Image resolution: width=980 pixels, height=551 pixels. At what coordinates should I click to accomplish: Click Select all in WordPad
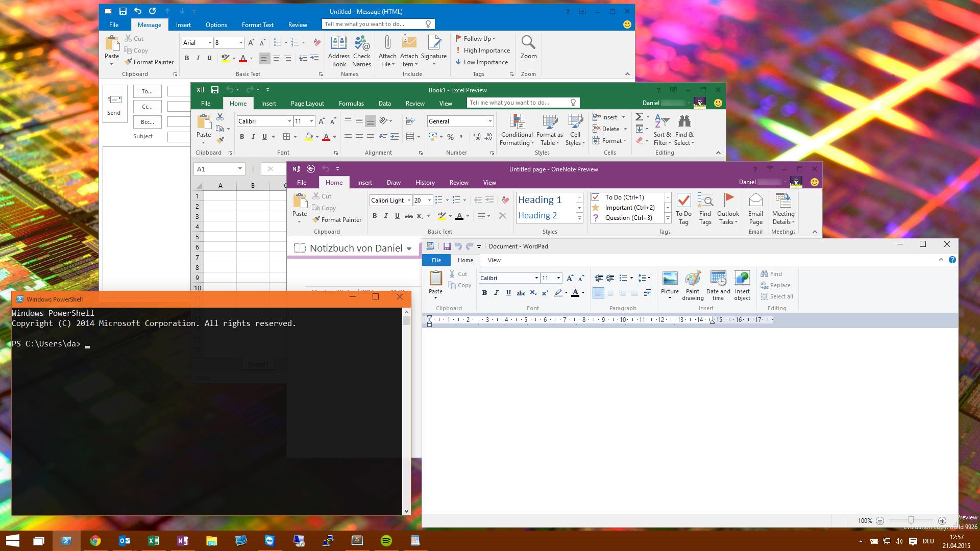pos(777,296)
